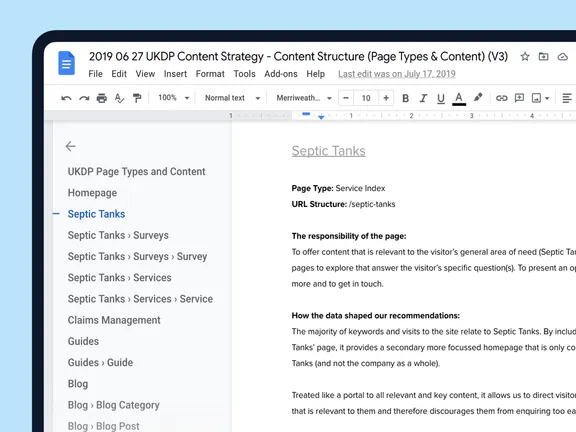Jump to 'Septic Tanks › Services' outline entry
This screenshot has width=576, height=432.
[x=119, y=278]
